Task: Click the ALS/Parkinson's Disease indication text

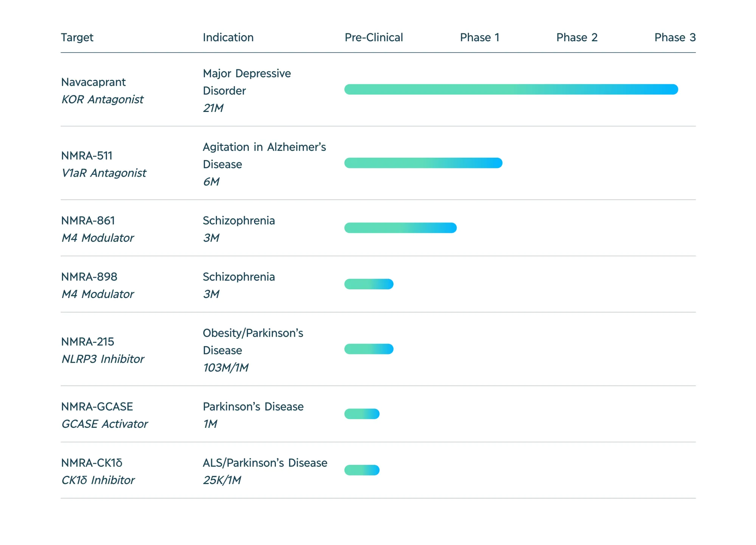Action: click(x=265, y=463)
